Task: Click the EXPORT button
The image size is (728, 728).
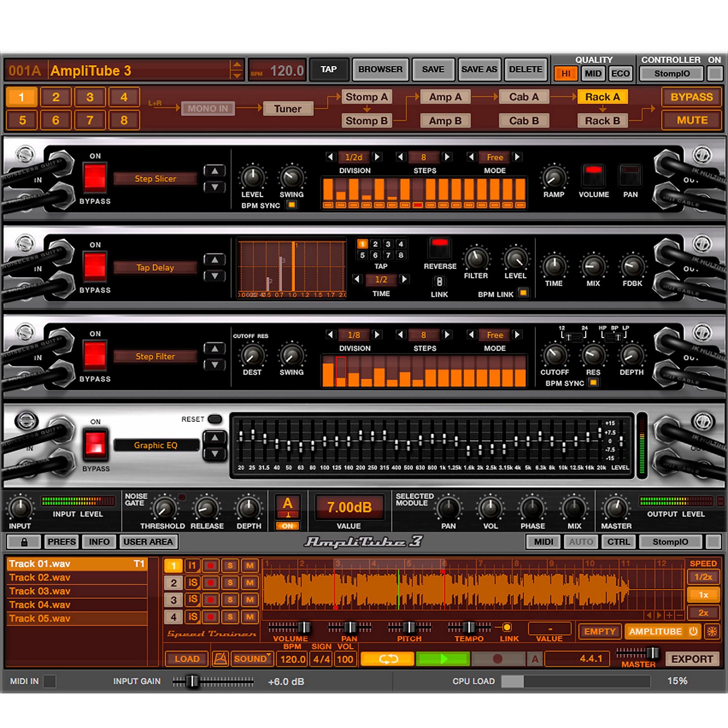Action: point(693,659)
